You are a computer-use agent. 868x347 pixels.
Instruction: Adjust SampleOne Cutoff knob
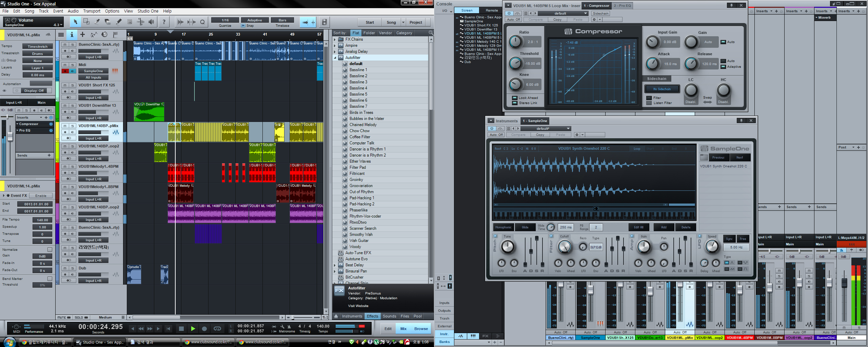pos(564,247)
